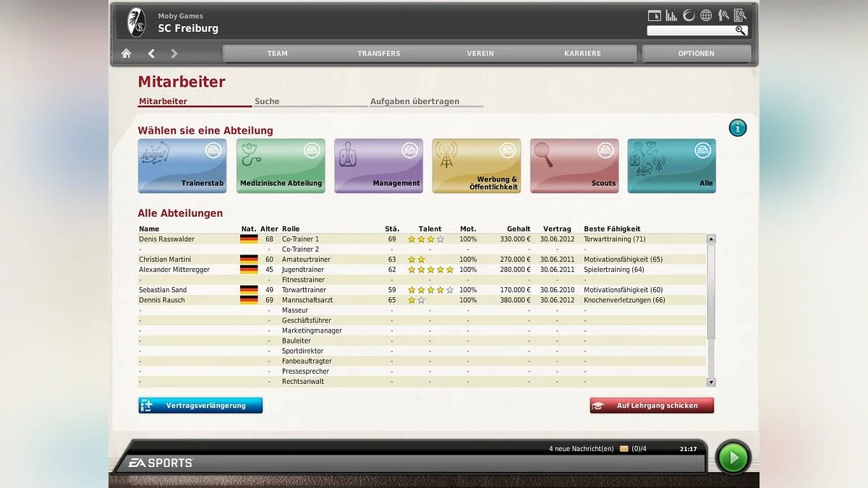This screenshot has width=868, height=488.
Task: Click Auf Lehrgang schicken button
Action: pyautogui.click(x=652, y=406)
